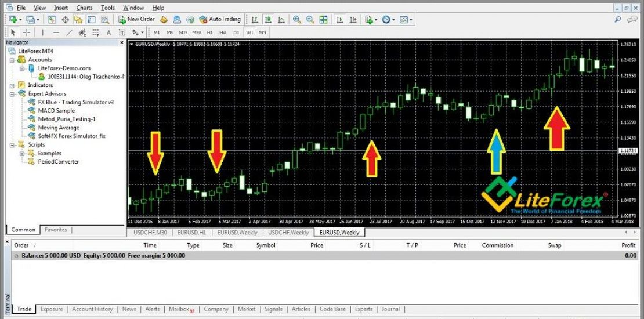Draw a vertical line on chart

tap(42, 32)
